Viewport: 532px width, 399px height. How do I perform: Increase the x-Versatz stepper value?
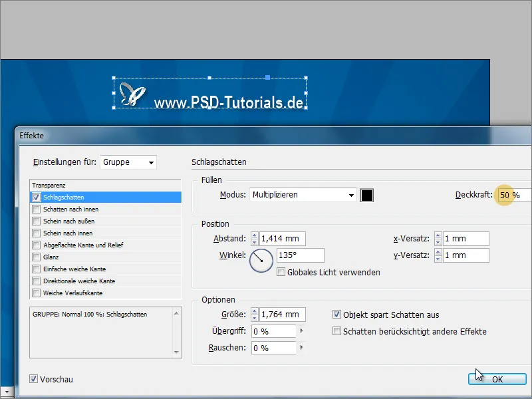(x=437, y=235)
